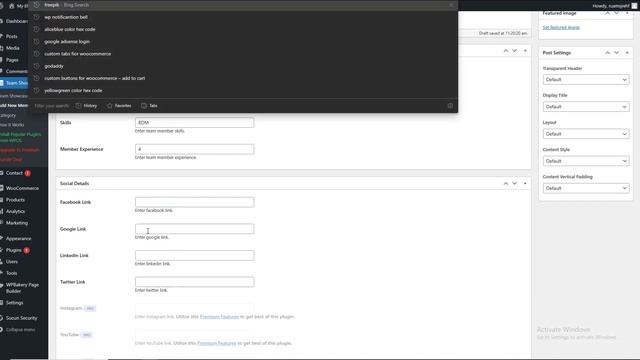
Task: Open Plugins menu in sidebar
Action: click(13, 250)
